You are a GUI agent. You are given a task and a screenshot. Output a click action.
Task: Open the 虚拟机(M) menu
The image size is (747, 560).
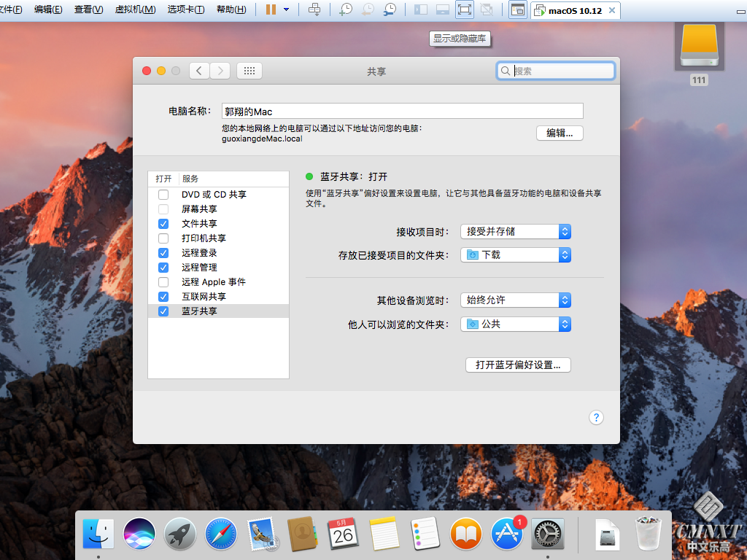pos(135,9)
